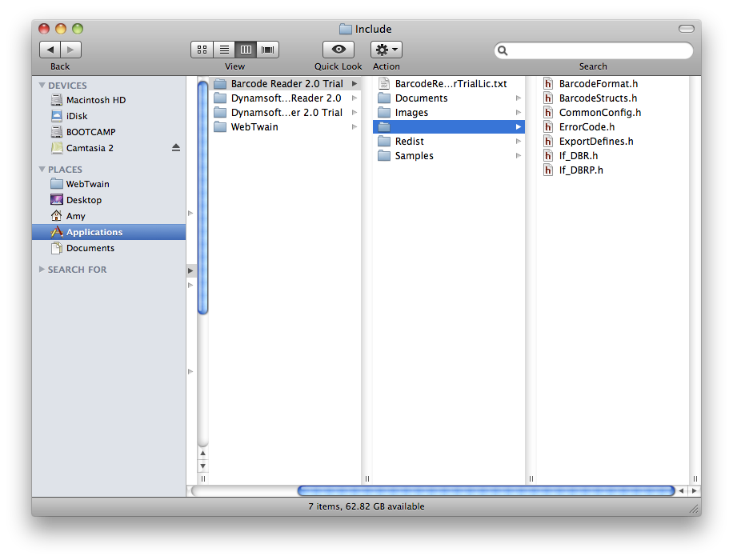
Task: Switch to Cover Flow view
Action: (x=268, y=50)
